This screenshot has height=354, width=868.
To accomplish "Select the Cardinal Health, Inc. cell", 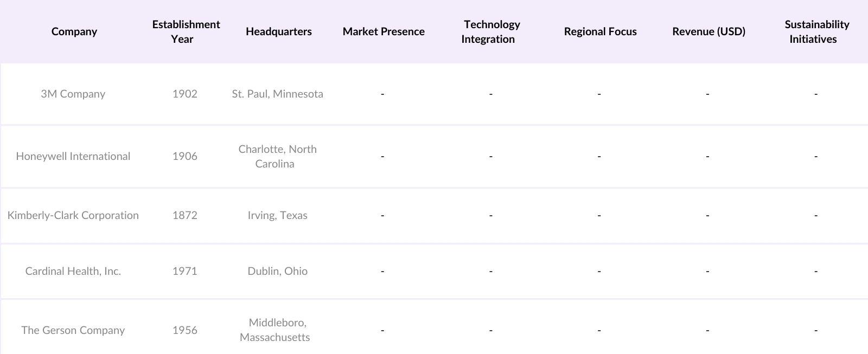I will tap(73, 271).
